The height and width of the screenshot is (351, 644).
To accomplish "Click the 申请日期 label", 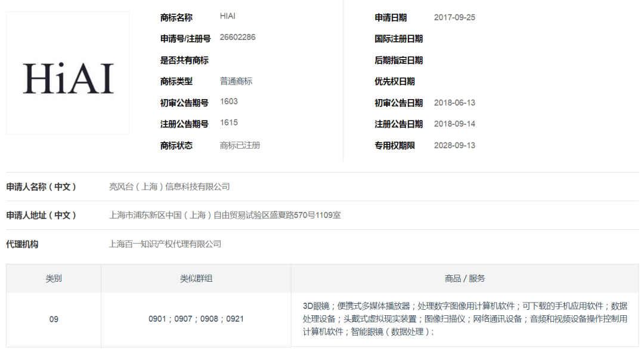I will click(391, 18).
